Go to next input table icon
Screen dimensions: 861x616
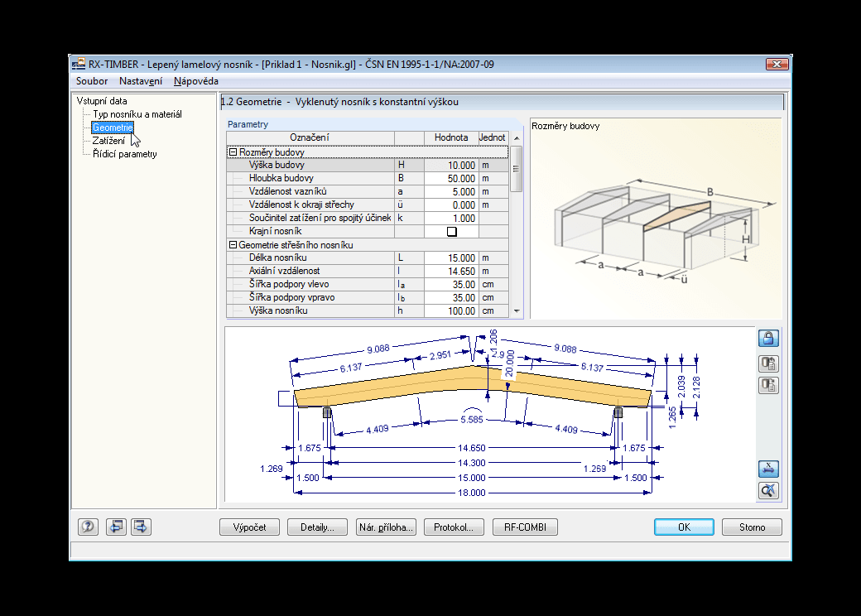141,527
